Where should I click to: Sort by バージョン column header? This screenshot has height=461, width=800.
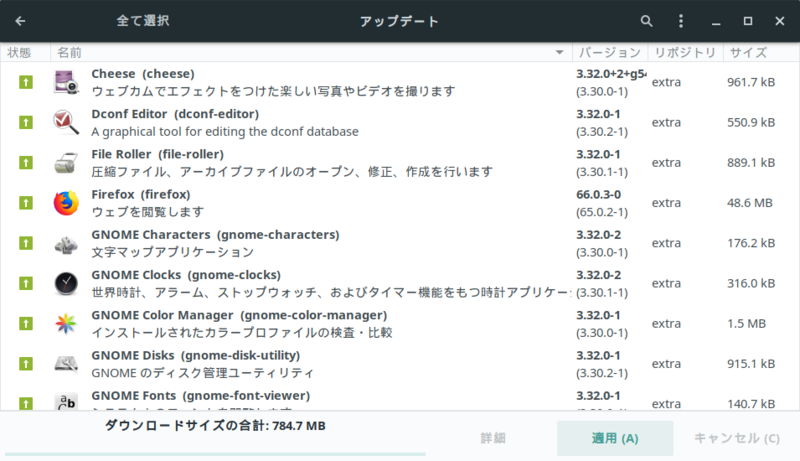click(610, 53)
